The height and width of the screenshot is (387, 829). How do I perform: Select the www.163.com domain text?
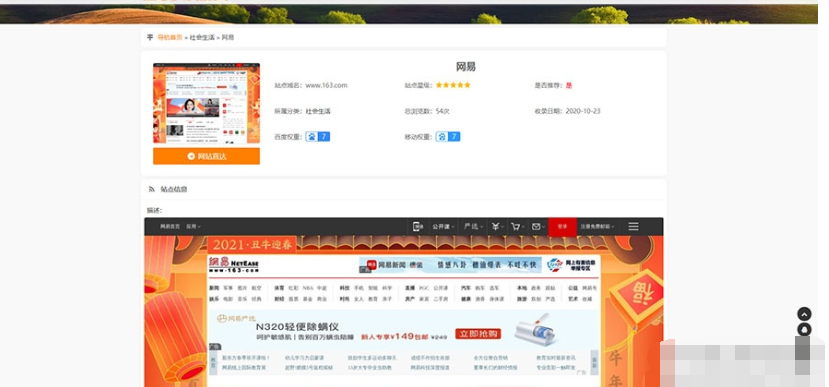point(326,85)
